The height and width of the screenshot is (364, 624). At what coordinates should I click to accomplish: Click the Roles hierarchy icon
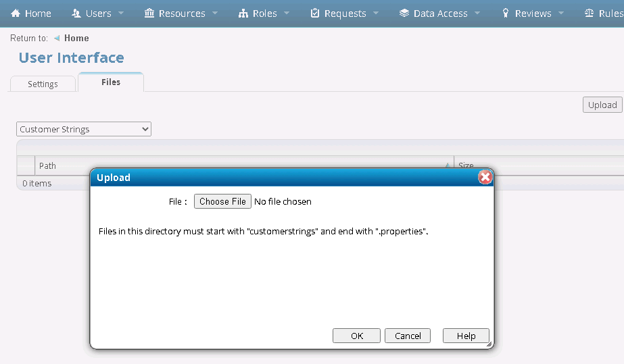pyautogui.click(x=243, y=14)
